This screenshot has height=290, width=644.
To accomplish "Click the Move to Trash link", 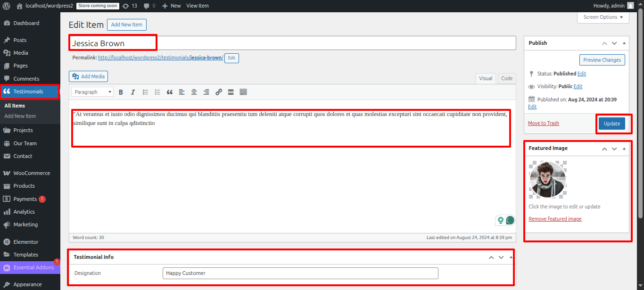I will coord(543,124).
